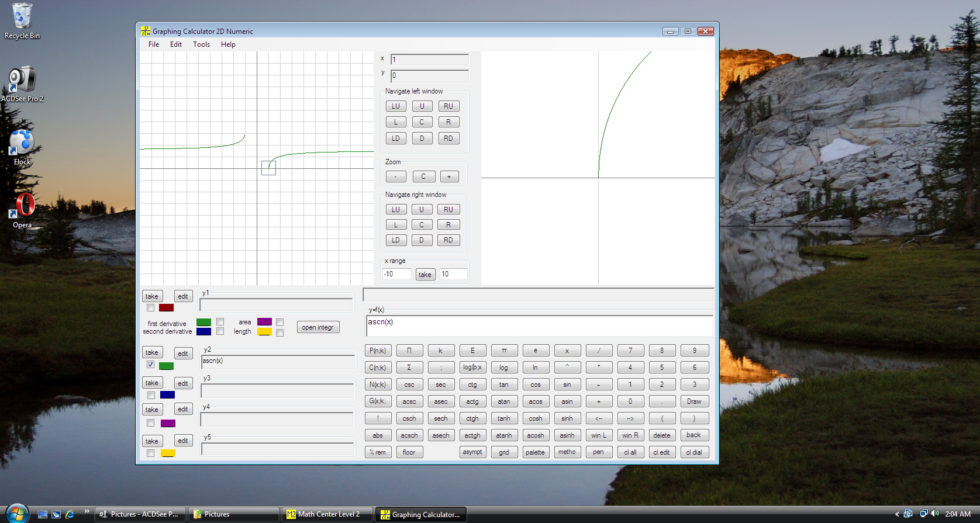
Task: Tick the first derivative checkbox
Action: (220, 321)
